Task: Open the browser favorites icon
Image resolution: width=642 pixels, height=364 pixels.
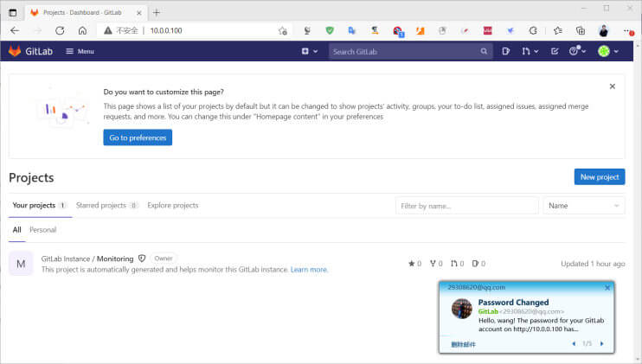Action: click(558, 30)
